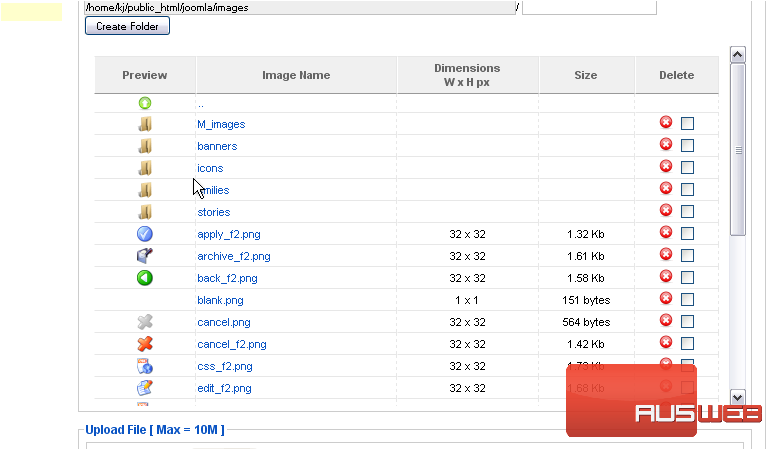Image resolution: width=776 pixels, height=450 pixels.
Task: Delete the icons folder with red icon
Action: 666,166
